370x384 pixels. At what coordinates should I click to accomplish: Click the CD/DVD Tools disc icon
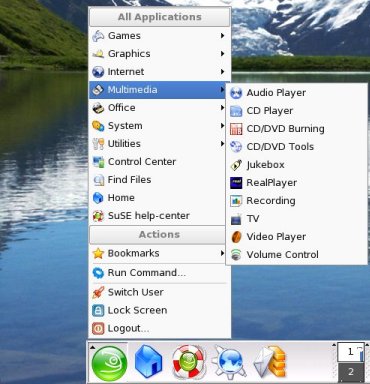pyautogui.click(x=236, y=147)
